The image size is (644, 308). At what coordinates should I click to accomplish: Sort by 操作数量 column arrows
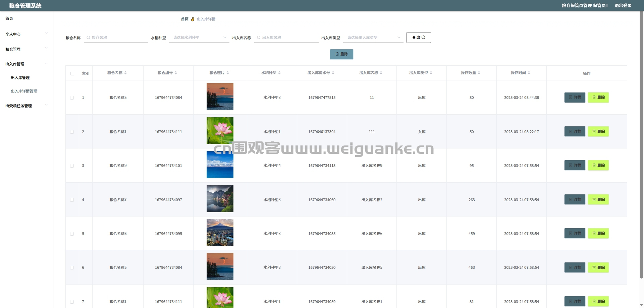tap(479, 73)
